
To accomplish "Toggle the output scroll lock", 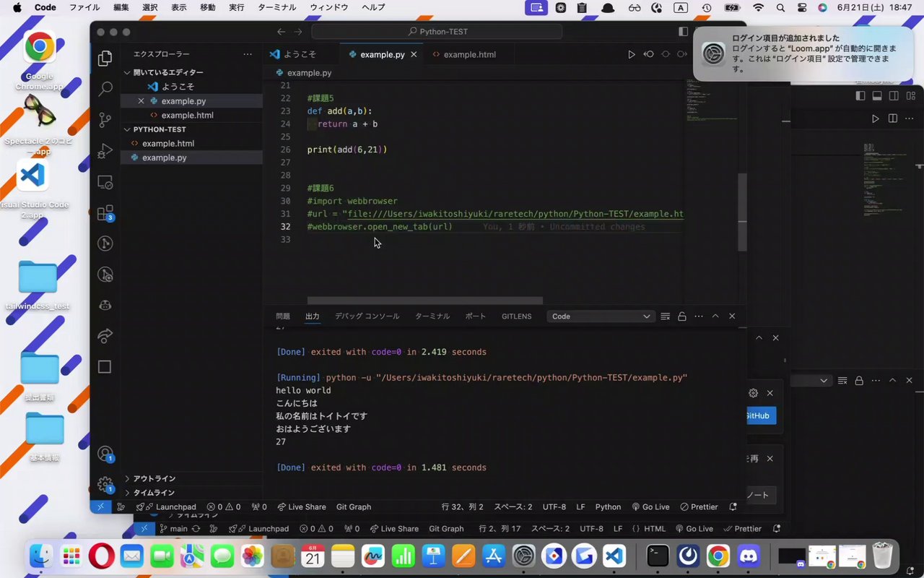I will coord(681,316).
